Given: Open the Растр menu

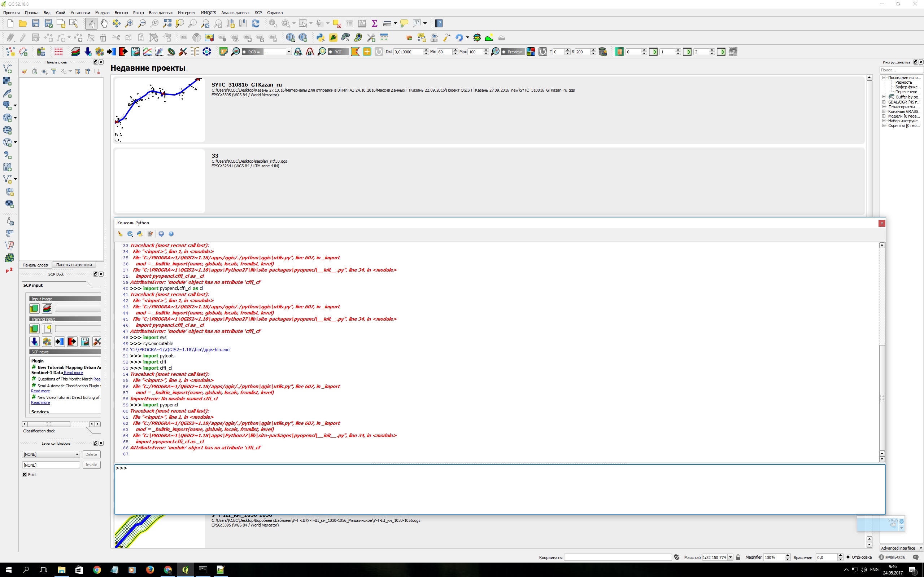Looking at the screenshot, I should tap(138, 13).
